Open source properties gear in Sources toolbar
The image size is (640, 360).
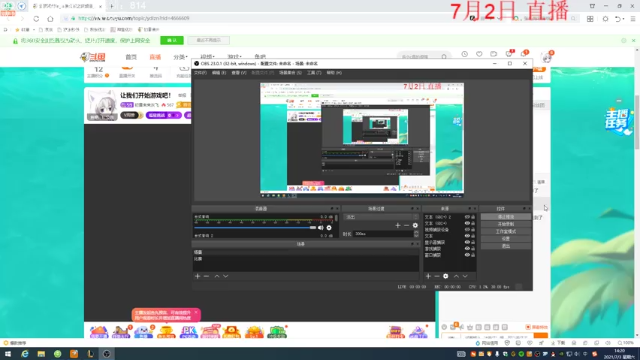[446, 276]
